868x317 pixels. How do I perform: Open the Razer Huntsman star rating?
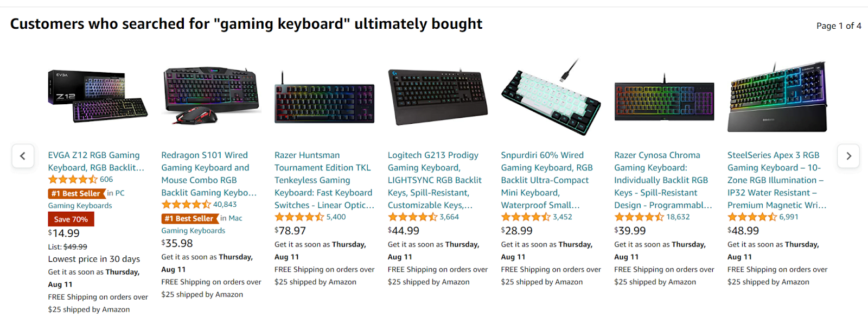pos(299,217)
